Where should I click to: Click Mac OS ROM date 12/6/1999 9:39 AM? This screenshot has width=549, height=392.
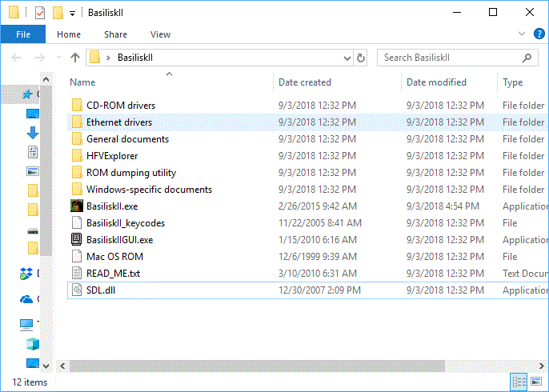click(317, 257)
